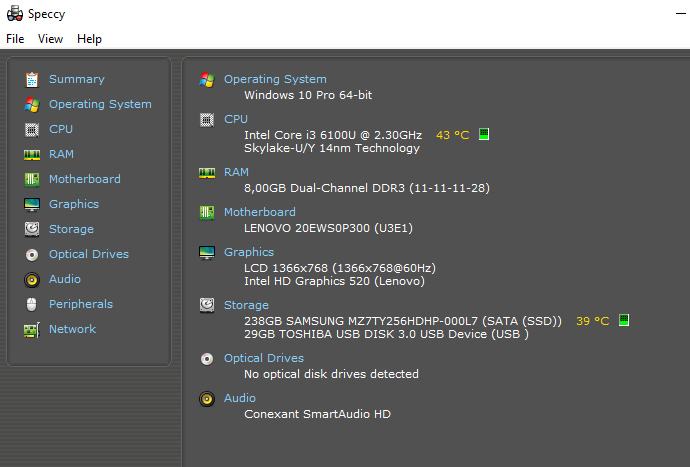
Task: Click the Peripherals mouse icon in sidebar
Action: coord(31,304)
